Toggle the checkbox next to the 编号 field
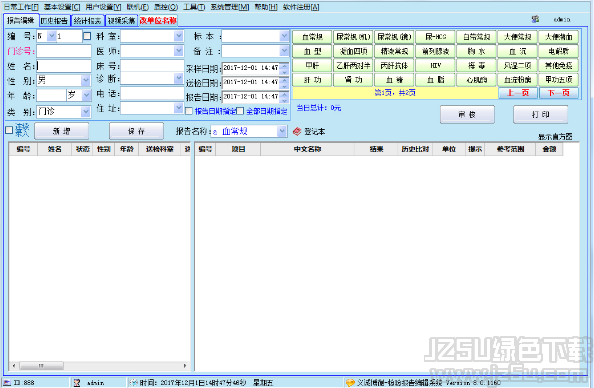This screenshot has height=388, width=594. [x=87, y=36]
